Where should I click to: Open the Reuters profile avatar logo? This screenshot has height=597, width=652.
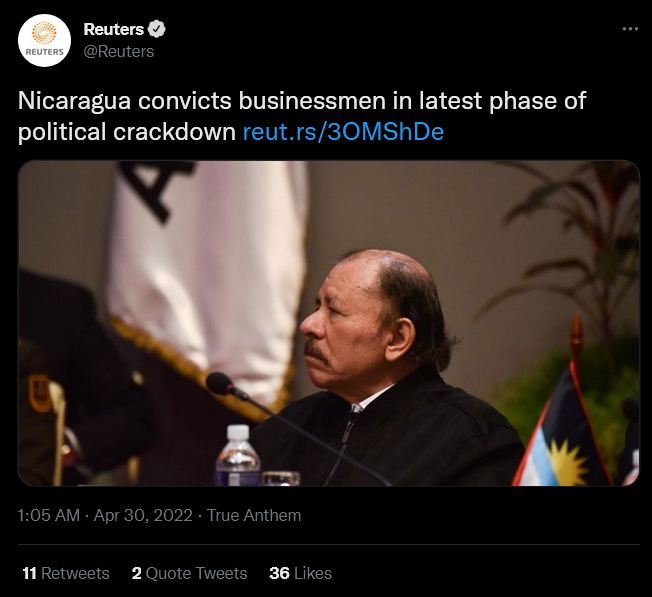(x=45, y=41)
